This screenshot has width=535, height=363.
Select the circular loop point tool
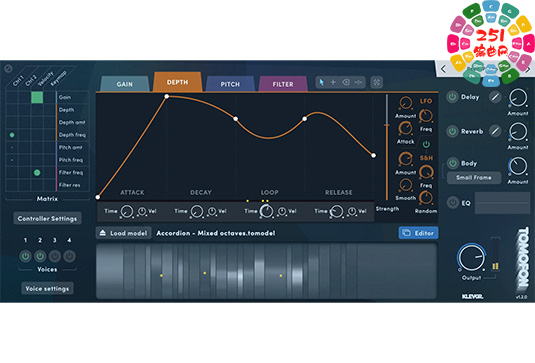coord(346,82)
